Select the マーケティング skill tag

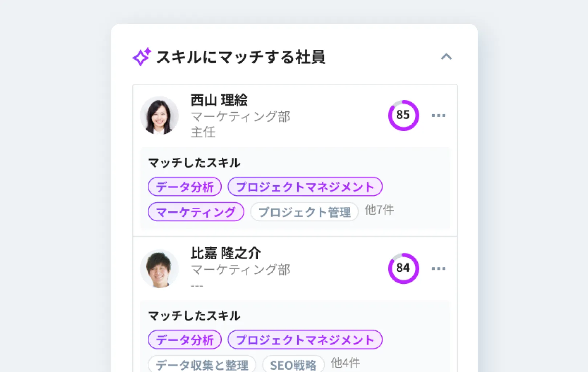[x=196, y=212]
